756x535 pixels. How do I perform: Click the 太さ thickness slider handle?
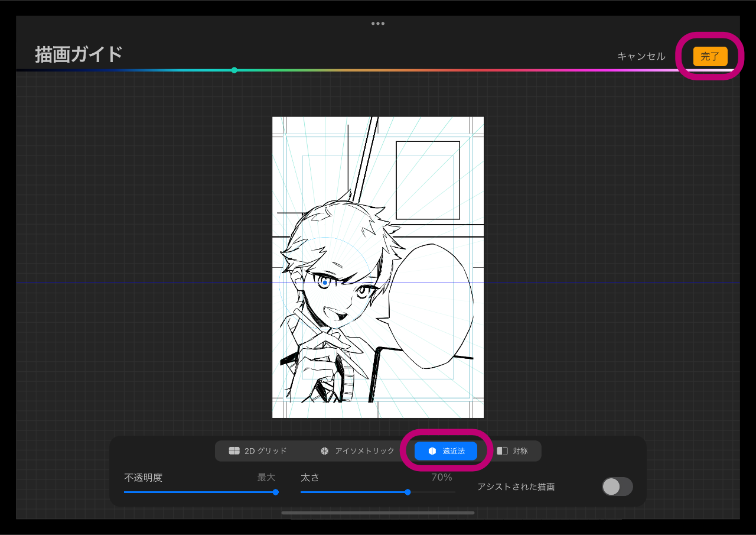point(408,492)
